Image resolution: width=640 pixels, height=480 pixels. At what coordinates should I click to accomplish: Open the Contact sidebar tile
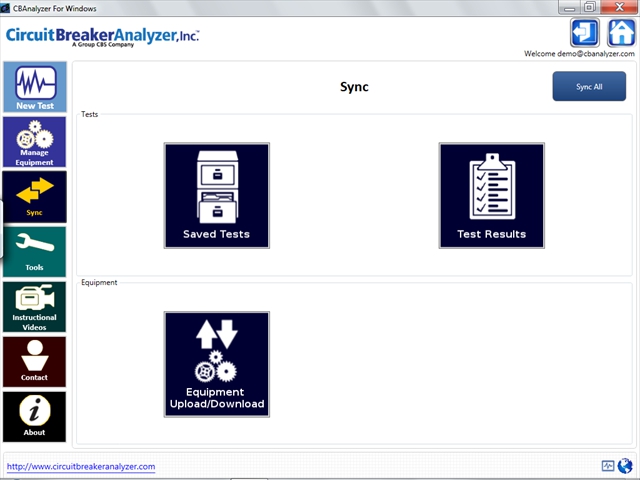[34, 362]
